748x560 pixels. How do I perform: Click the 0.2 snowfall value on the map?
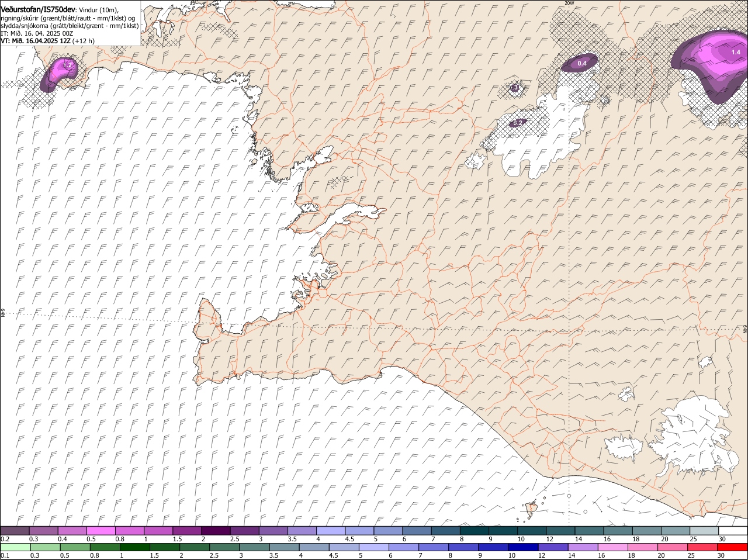click(518, 123)
